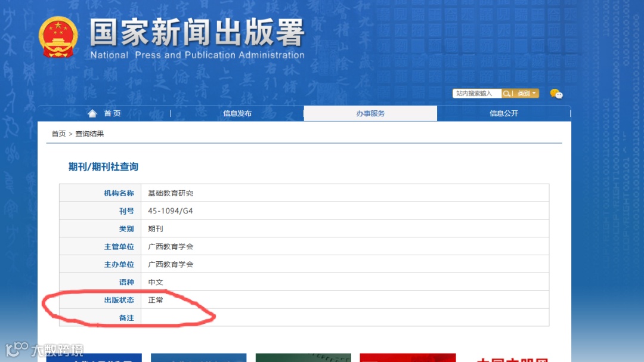Click the 主办单位 row label
This screenshot has height=362, width=644.
(119, 264)
